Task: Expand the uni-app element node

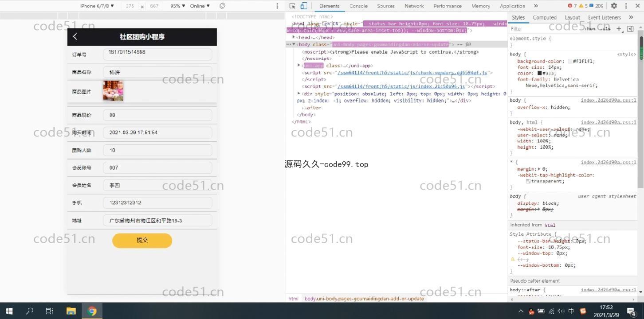Action: pyautogui.click(x=299, y=66)
